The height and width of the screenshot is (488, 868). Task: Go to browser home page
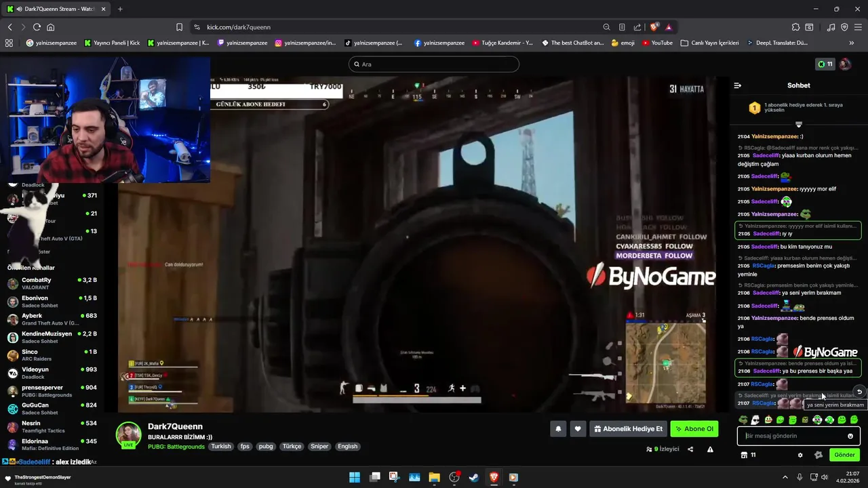(50, 27)
